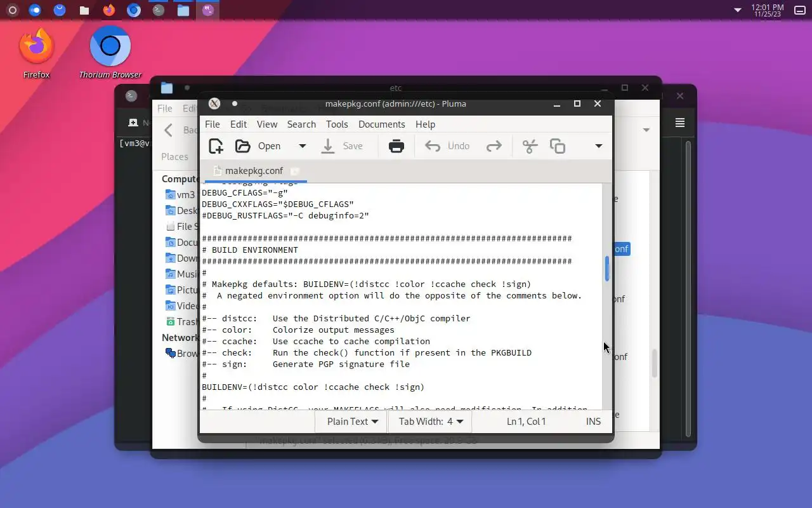
Task: Click the white folder icon in top panel
Action: tap(84, 10)
